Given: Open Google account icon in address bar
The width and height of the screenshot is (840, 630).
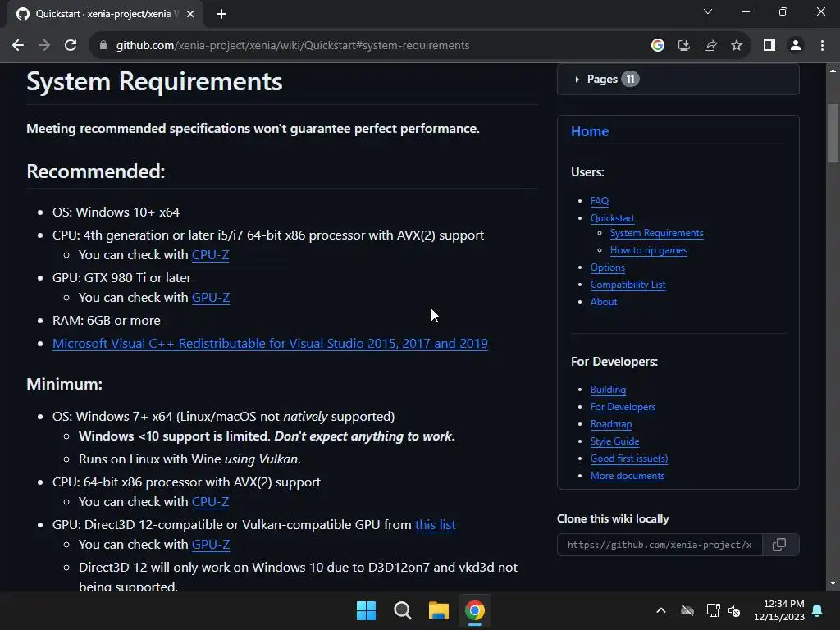Looking at the screenshot, I should tap(658, 46).
